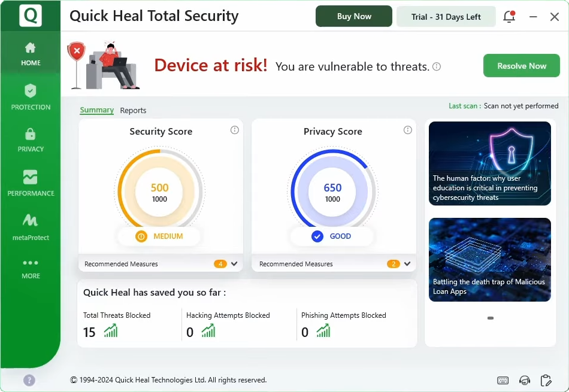Click the Privacy Score info icon

408,130
